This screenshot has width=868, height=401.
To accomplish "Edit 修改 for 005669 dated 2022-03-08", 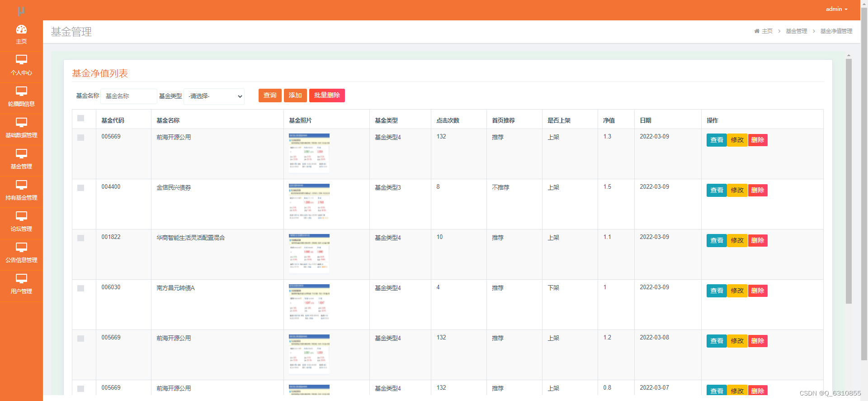I will coord(737,341).
